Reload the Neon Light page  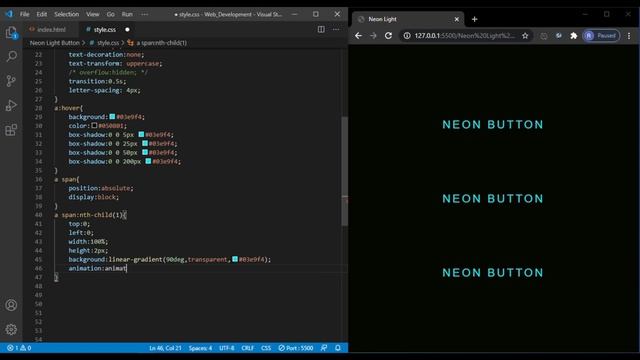(388, 36)
